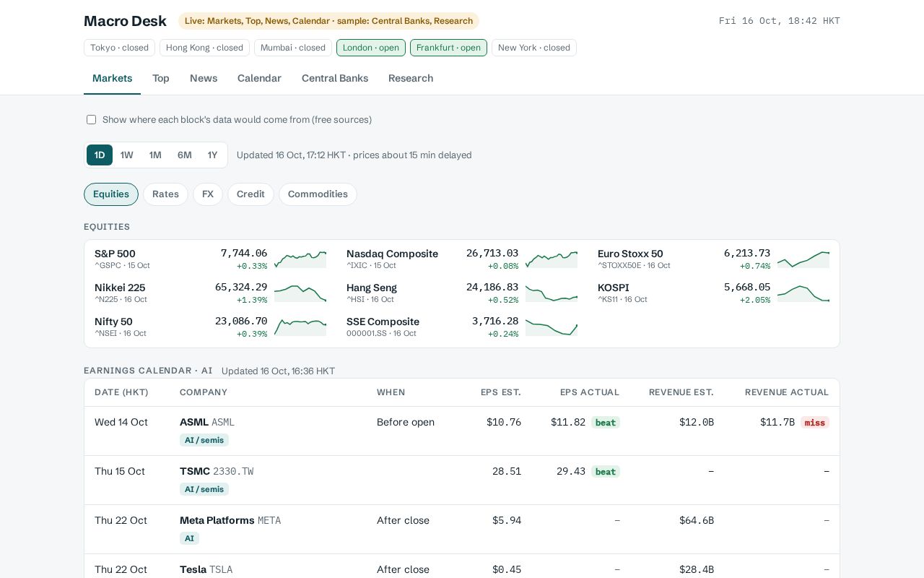Click the Mumbai closed status pill
924x578 pixels.
click(x=293, y=48)
